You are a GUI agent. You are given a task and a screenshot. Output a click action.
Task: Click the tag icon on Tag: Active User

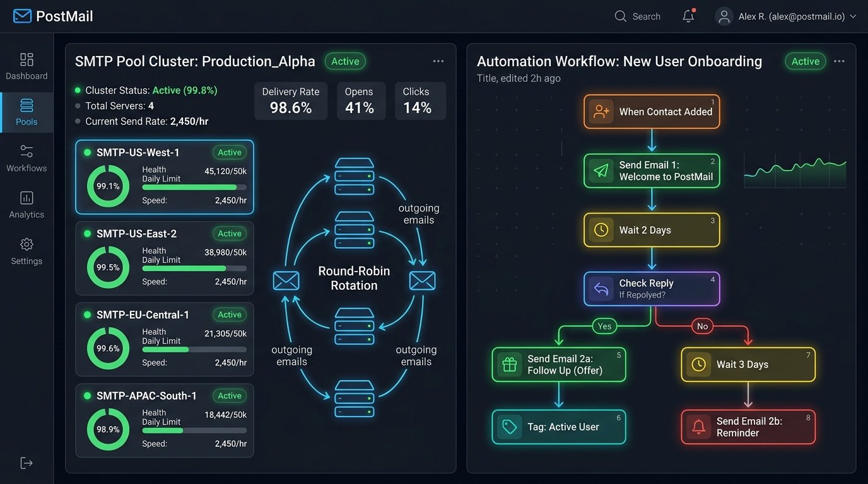pyautogui.click(x=509, y=427)
